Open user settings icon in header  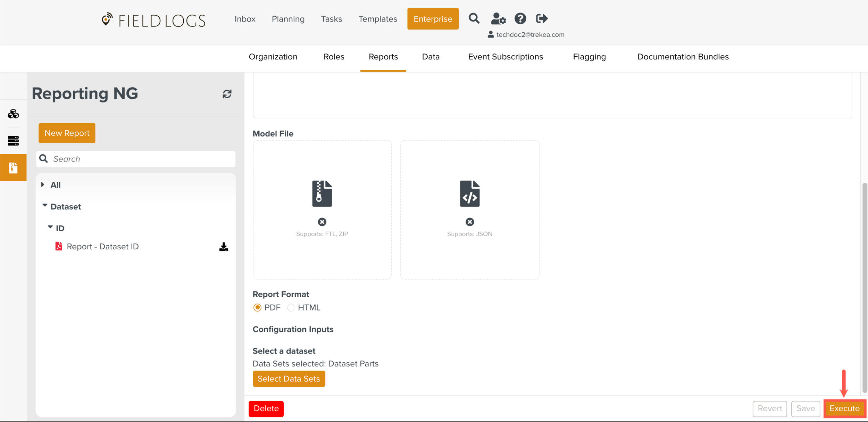(498, 18)
